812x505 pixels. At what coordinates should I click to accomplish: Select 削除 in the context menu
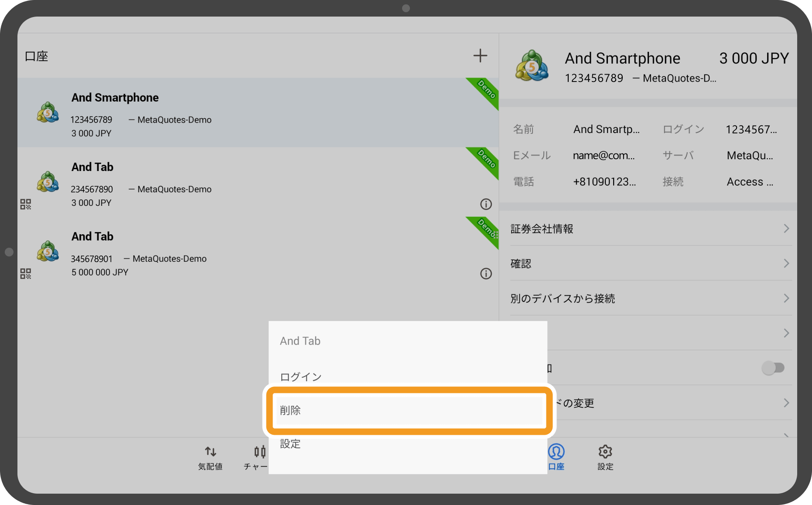click(409, 410)
